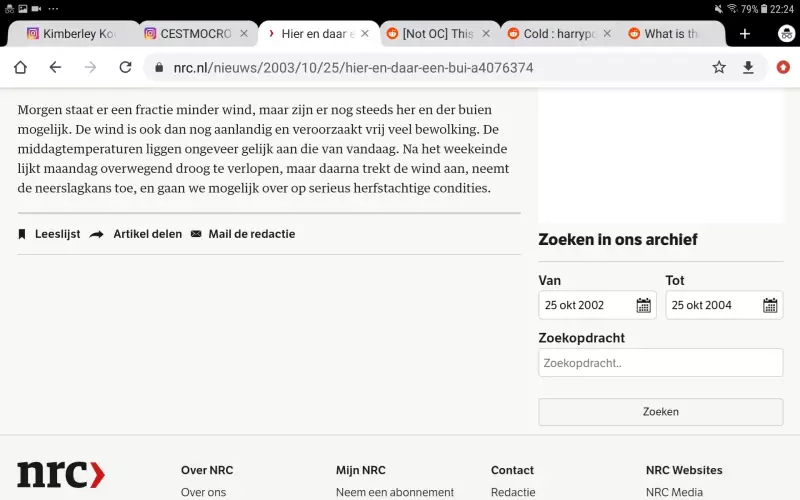The image size is (800, 500).
Task: Tap the Artikel delen share arrow icon
Action: tap(96, 234)
